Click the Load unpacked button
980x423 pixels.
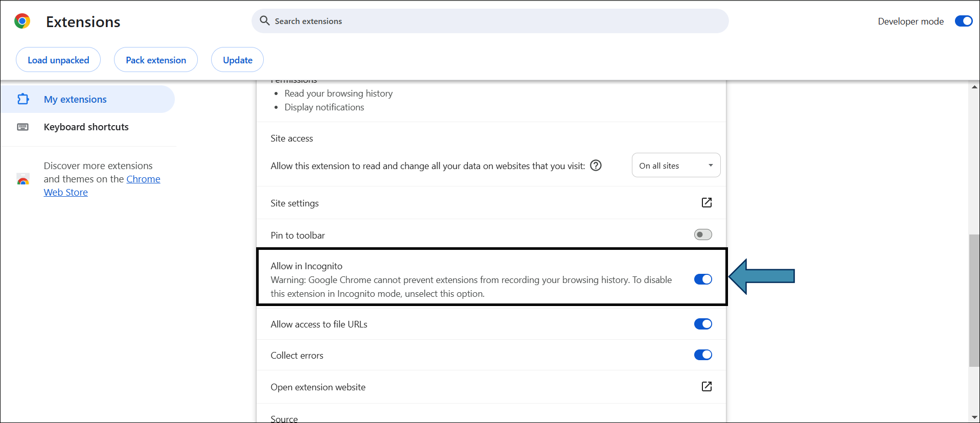(x=58, y=60)
